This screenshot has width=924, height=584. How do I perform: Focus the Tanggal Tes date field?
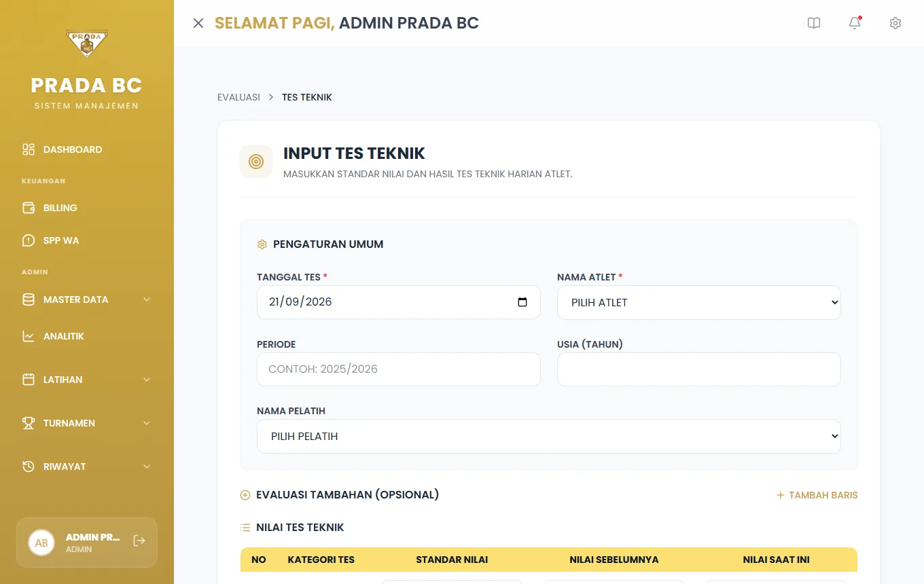pos(399,302)
